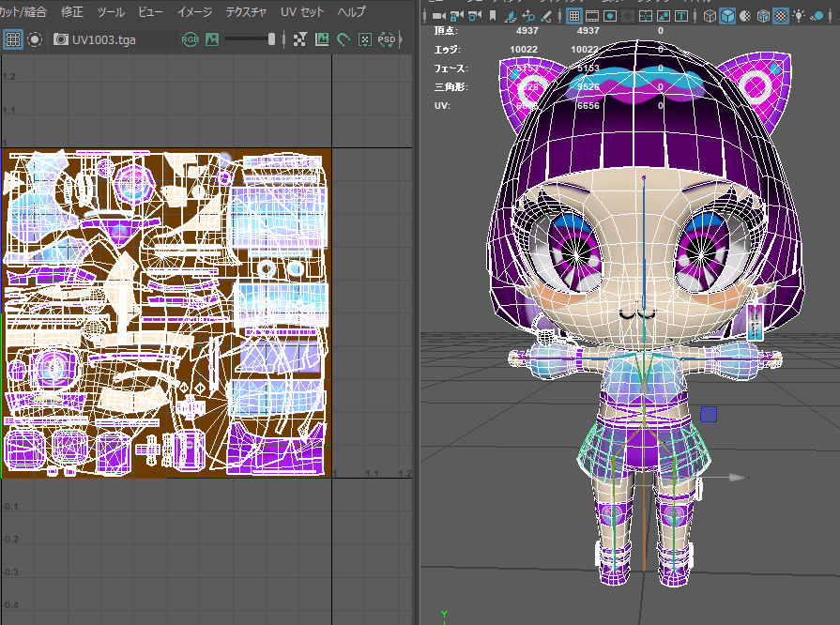Select the wireframe cube shading icon

point(710,16)
